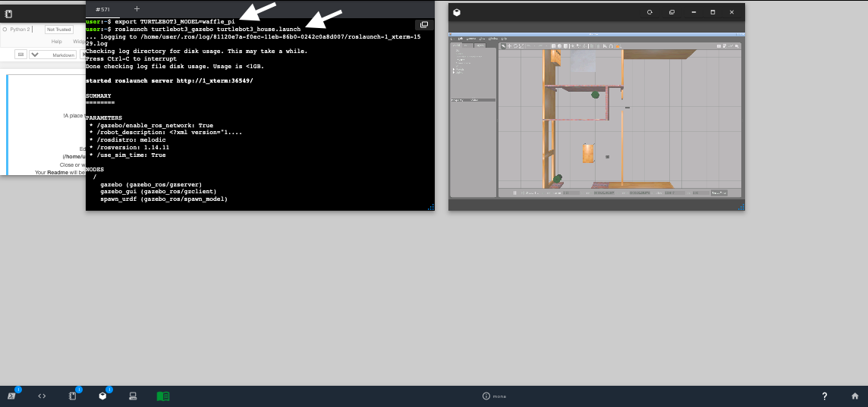Click the orange-highlighted Gazebo toolbar icon
The height and width of the screenshot is (407, 868).
[618, 46]
